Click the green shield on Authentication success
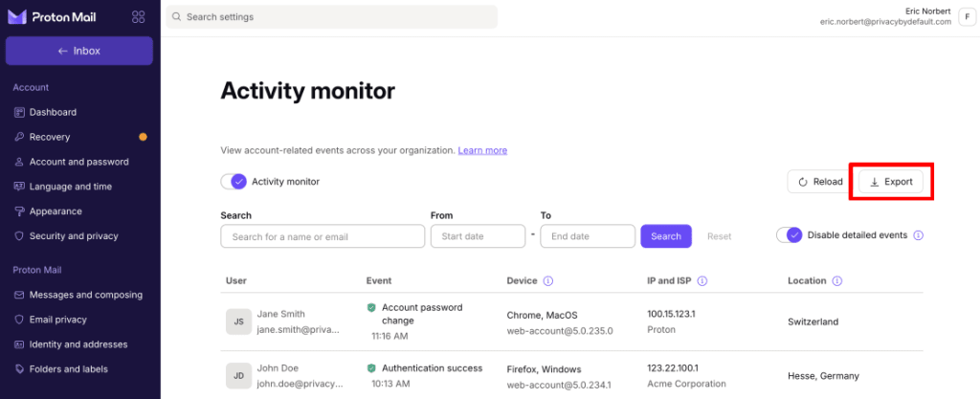This screenshot has height=399, width=980. (371, 368)
